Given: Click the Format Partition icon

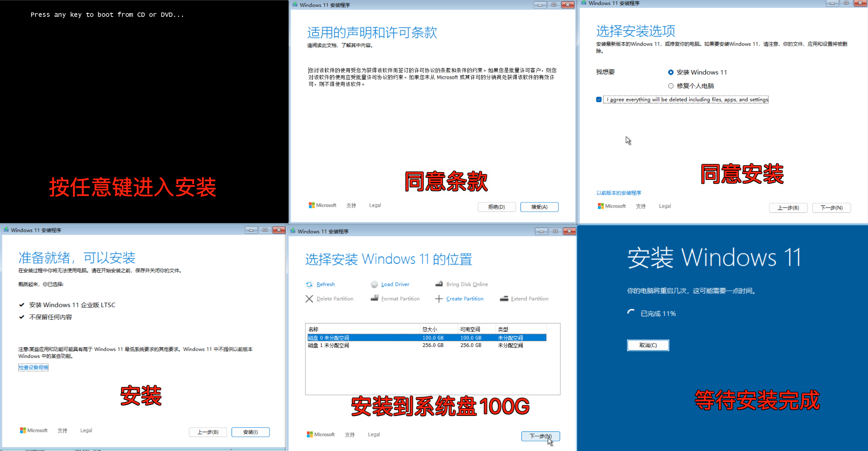Looking at the screenshot, I should pyautogui.click(x=374, y=298).
